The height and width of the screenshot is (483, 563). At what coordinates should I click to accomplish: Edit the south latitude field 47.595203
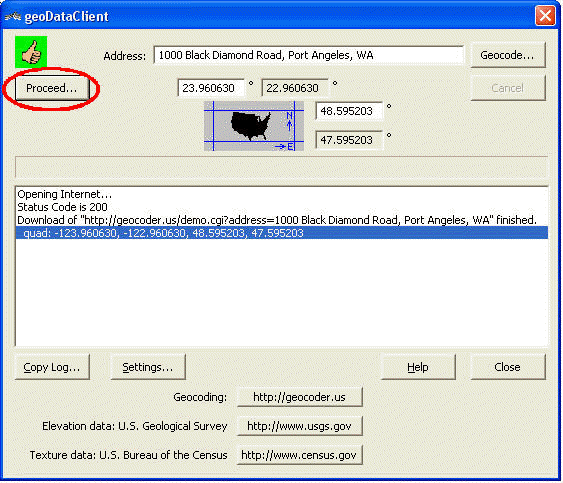[349, 140]
